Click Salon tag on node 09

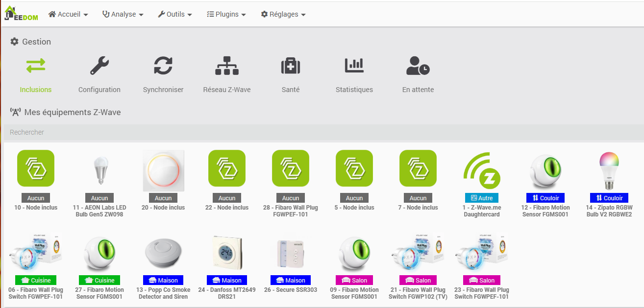[354, 280]
